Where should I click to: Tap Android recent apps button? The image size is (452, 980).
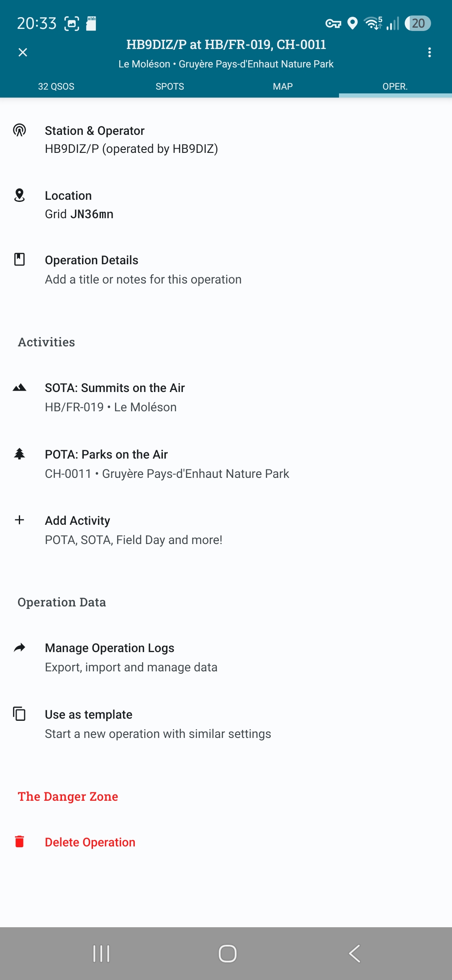pyautogui.click(x=101, y=954)
